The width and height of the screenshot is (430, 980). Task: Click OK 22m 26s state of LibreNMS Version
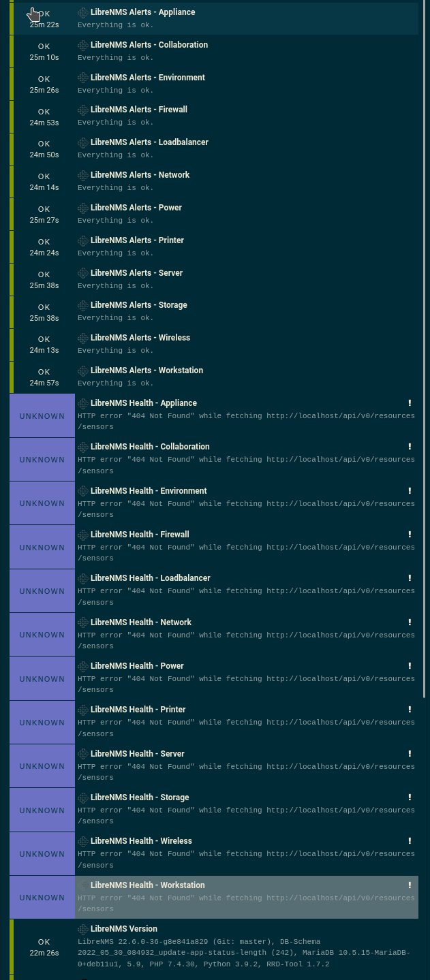pos(44,947)
